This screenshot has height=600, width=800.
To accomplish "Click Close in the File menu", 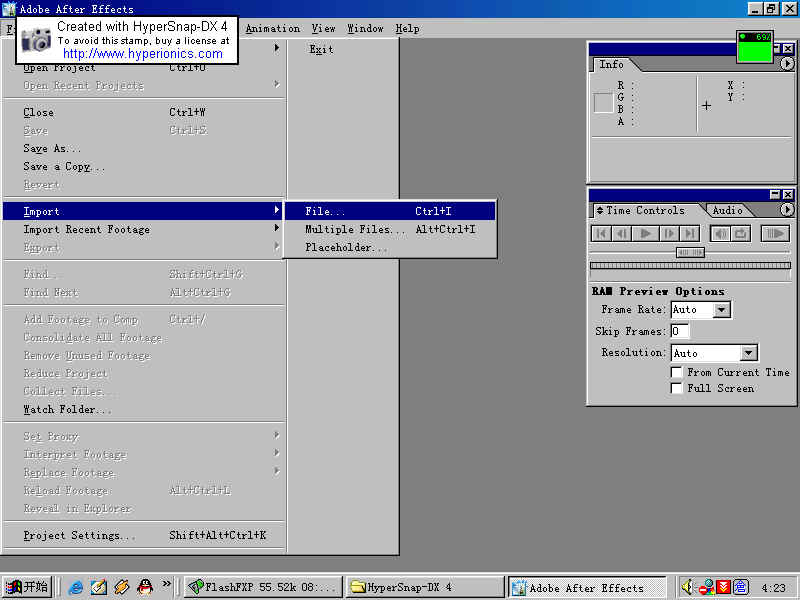I will [143, 112].
